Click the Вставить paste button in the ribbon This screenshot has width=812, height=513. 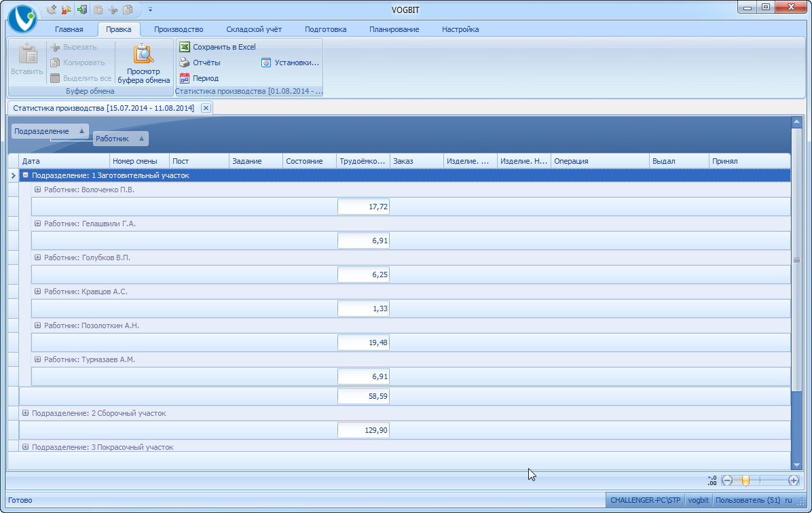pos(27,60)
